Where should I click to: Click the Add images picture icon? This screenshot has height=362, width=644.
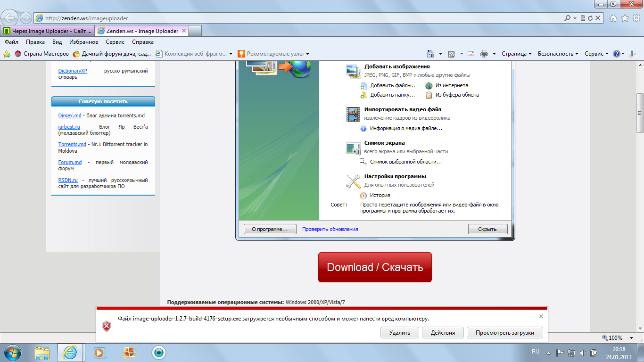(x=354, y=71)
